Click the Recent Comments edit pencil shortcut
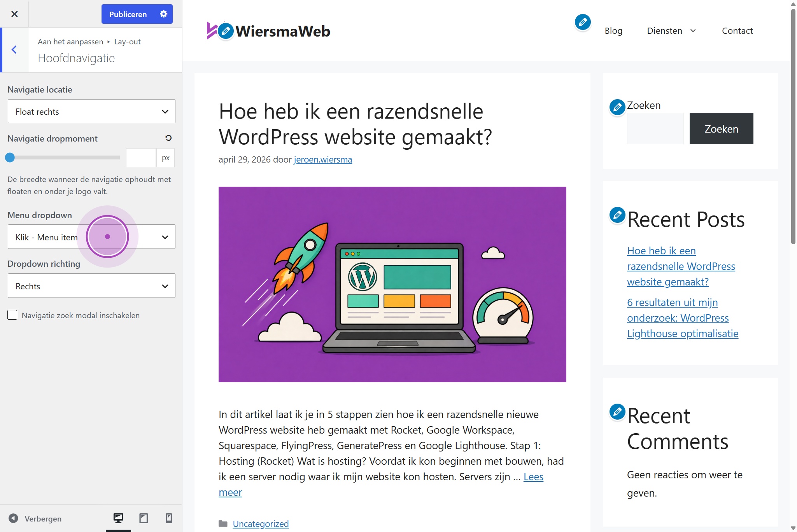This screenshot has width=797, height=532. coord(617,412)
